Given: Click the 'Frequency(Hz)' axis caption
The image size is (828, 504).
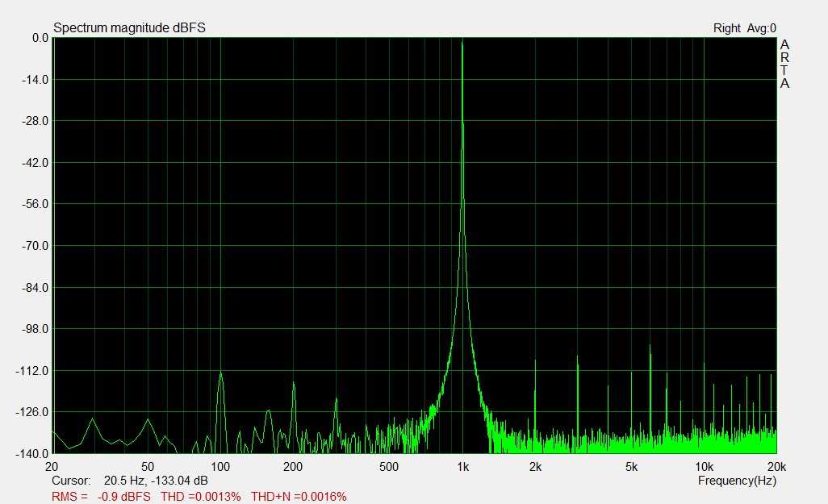Looking at the screenshot, I should (x=737, y=481).
